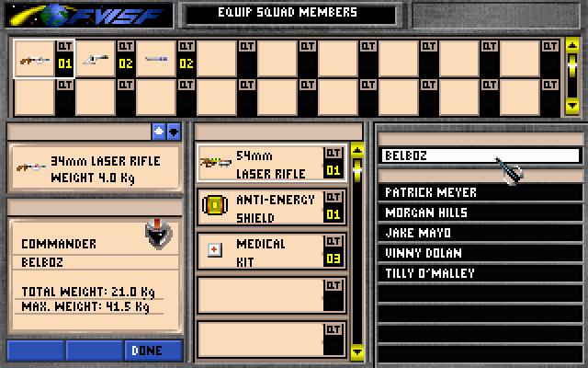
Task: Click the 34mm Laser Rifle description panel
Action: (x=95, y=168)
